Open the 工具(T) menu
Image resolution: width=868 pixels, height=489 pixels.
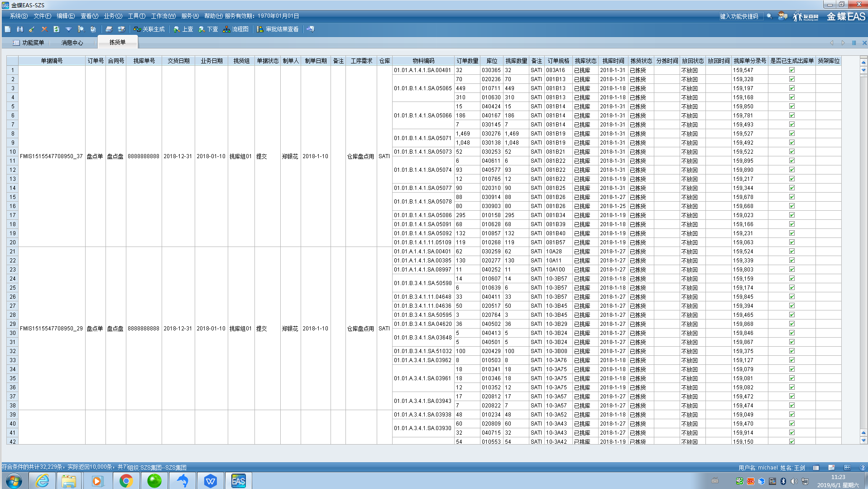136,16
